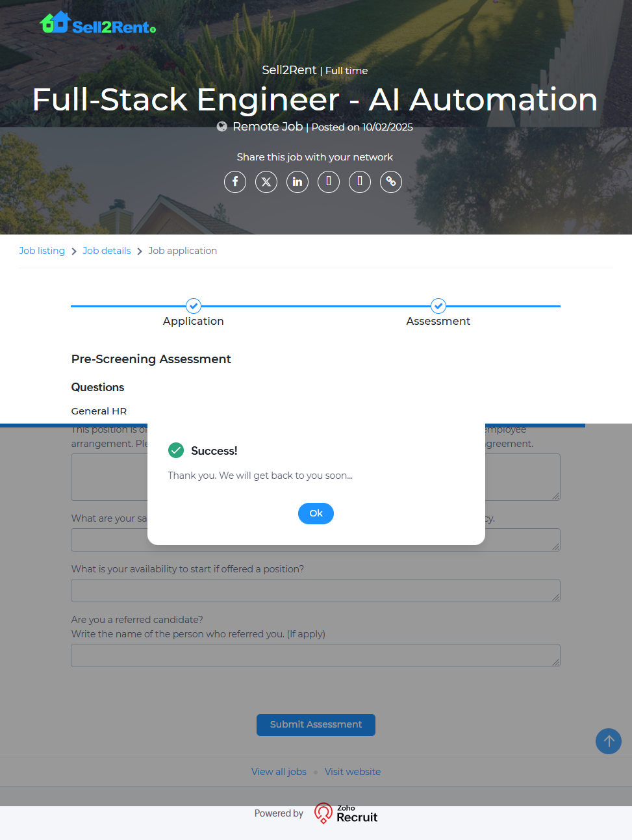
Task: Dismiss the success dialog with Ok
Action: click(316, 513)
